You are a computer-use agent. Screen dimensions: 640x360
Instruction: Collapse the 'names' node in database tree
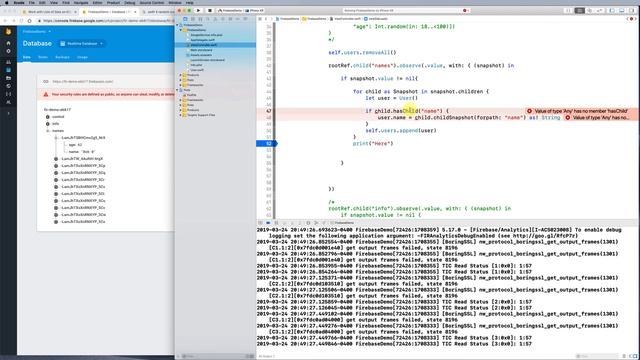pyautogui.click(x=48, y=131)
